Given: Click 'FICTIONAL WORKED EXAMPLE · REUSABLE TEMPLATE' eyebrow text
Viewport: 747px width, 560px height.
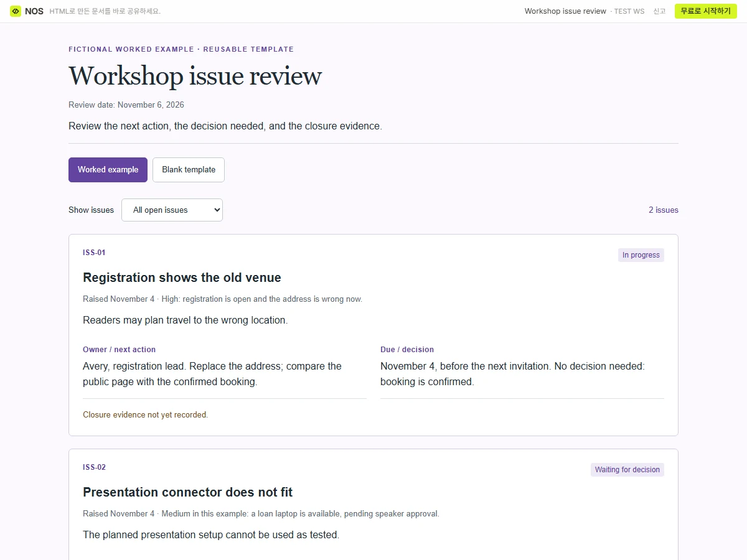Looking at the screenshot, I should (x=181, y=49).
